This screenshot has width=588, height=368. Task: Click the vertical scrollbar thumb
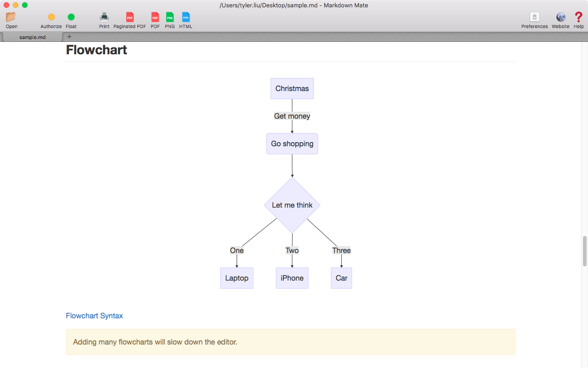tap(585, 251)
